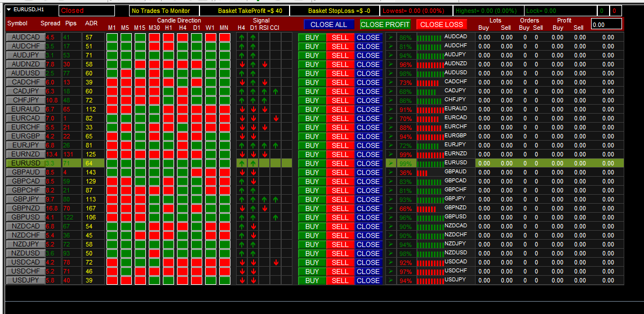
Task: Click the green arrow icon in EURUSD row
Action: pyautogui.click(x=390, y=163)
